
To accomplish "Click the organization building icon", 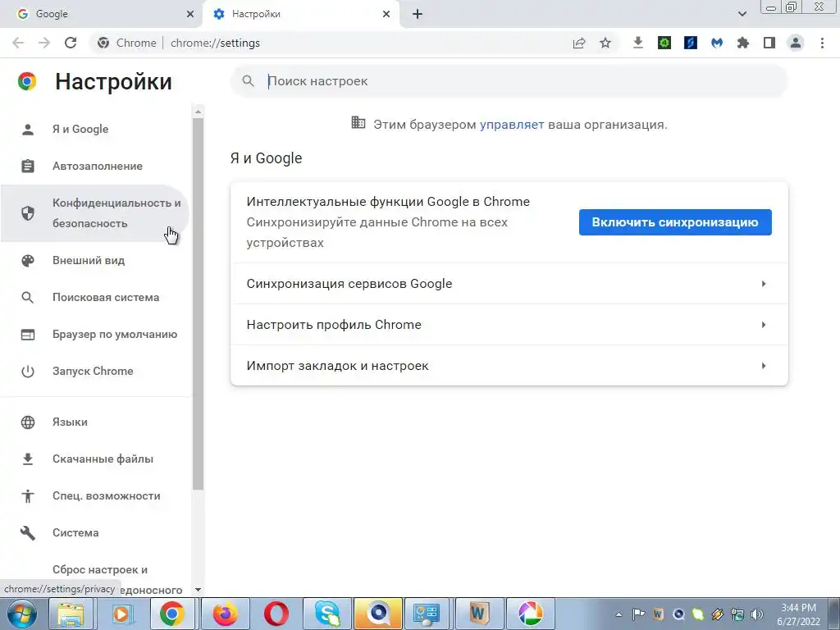I will pyautogui.click(x=358, y=123).
